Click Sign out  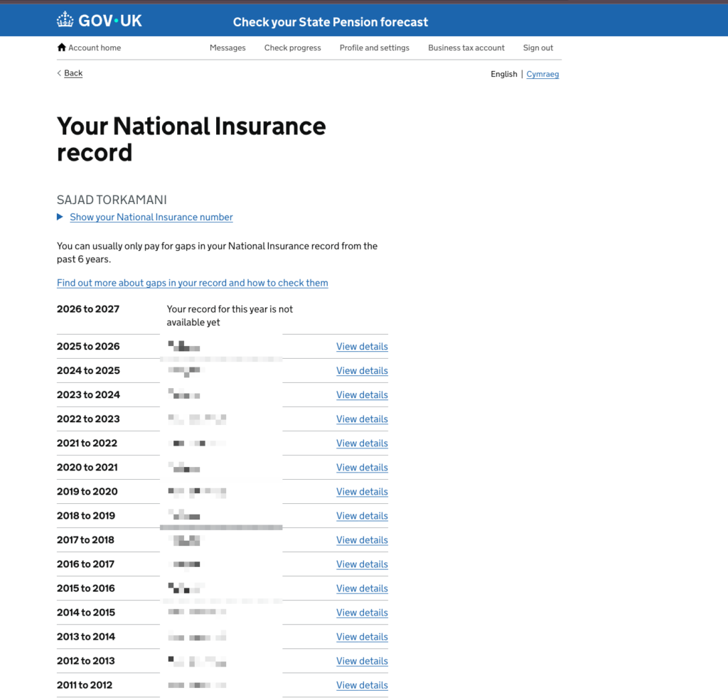538,48
